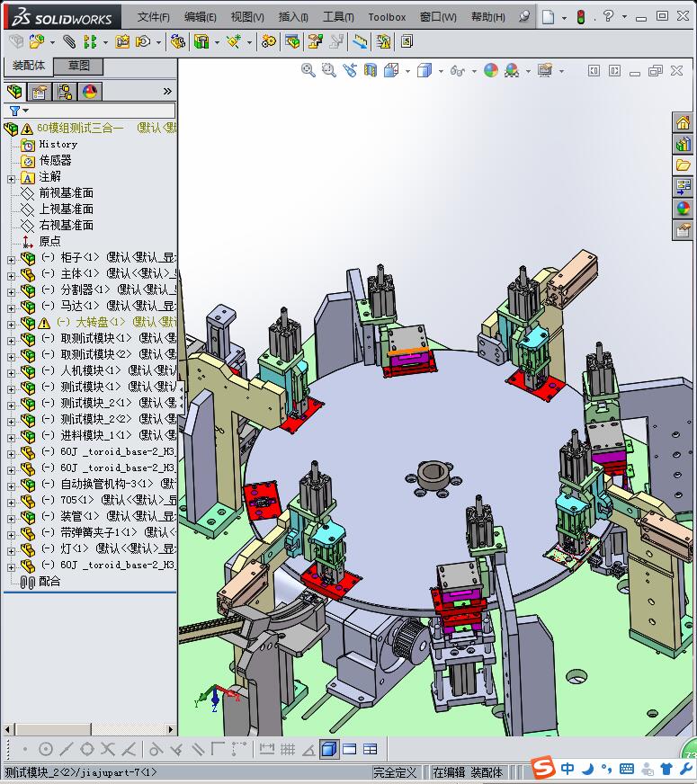The image size is (697, 784).
Task: Open the 编辑(E) menu
Action: click(x=200, y=17)
